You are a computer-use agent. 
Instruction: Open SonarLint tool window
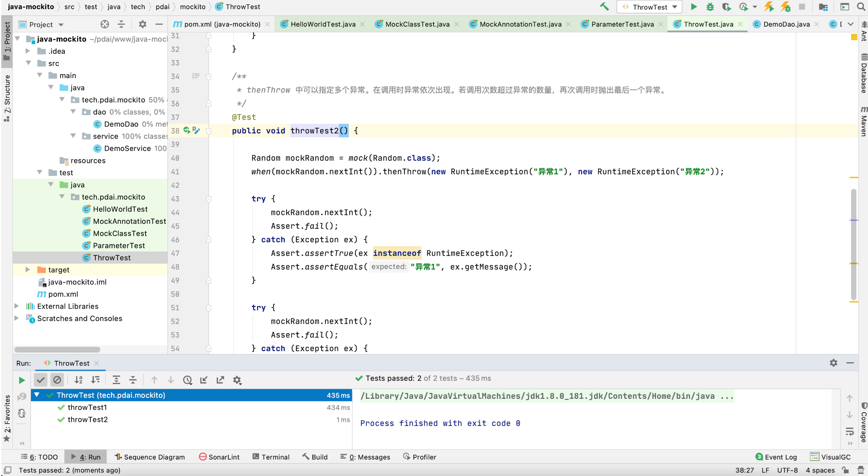click(x=219, y=457)
